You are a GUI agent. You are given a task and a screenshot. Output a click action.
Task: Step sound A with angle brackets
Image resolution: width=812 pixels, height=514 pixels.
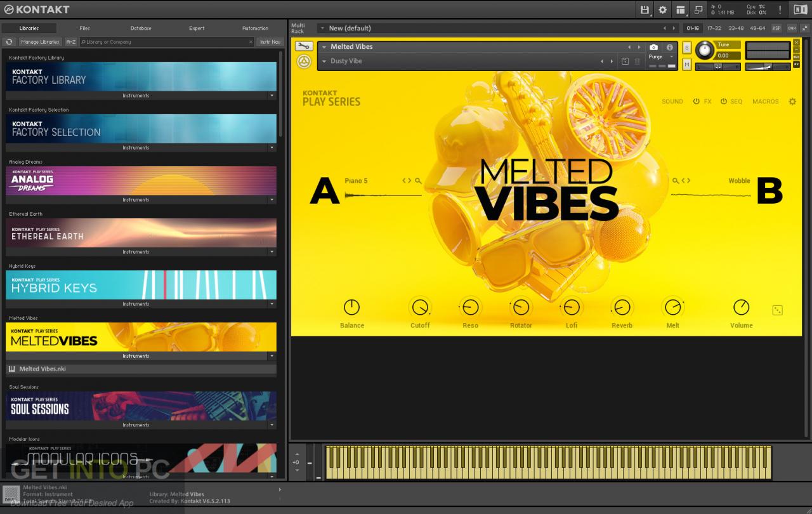tap(407, 181)
